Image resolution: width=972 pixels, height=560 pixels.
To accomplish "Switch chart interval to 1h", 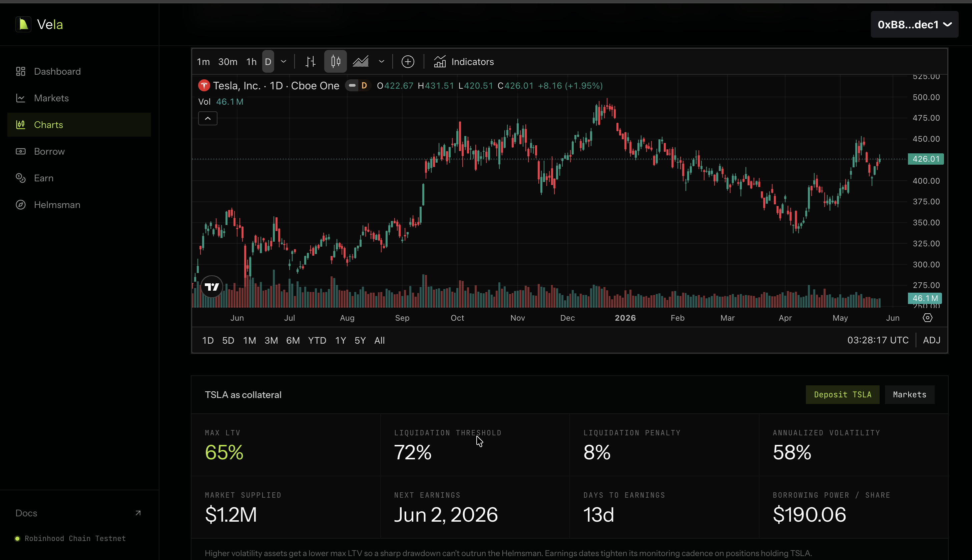I will pyautogui.click(x=251, y=62).
